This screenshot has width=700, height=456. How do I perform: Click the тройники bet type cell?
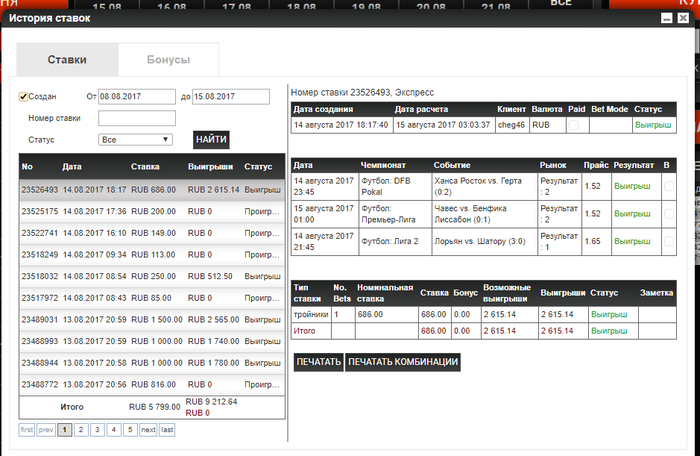click(x=311, y=314)
